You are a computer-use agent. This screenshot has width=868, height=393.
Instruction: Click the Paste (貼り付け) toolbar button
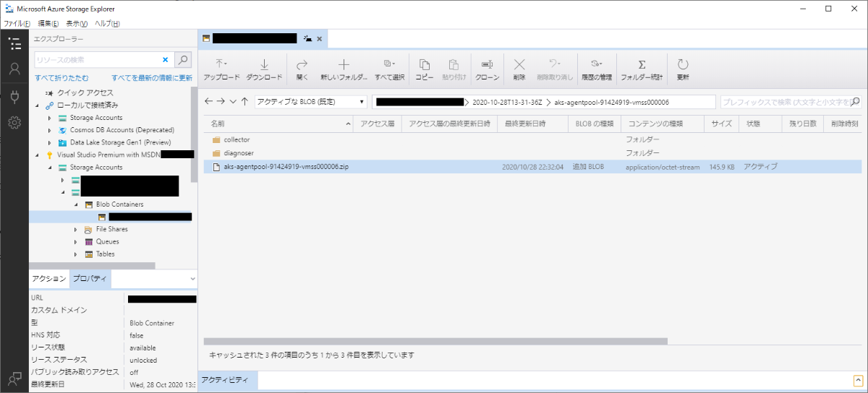[x=454, y=70]
